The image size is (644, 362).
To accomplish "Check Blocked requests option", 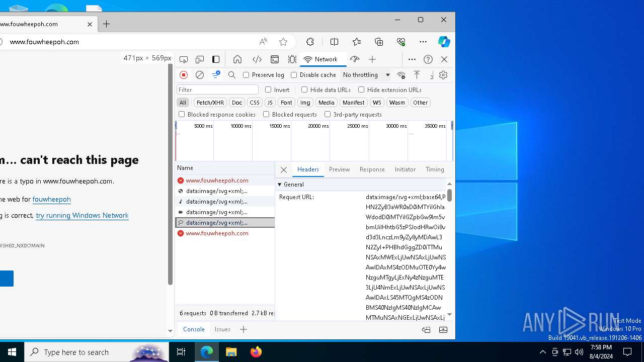I will click(266, 114).
